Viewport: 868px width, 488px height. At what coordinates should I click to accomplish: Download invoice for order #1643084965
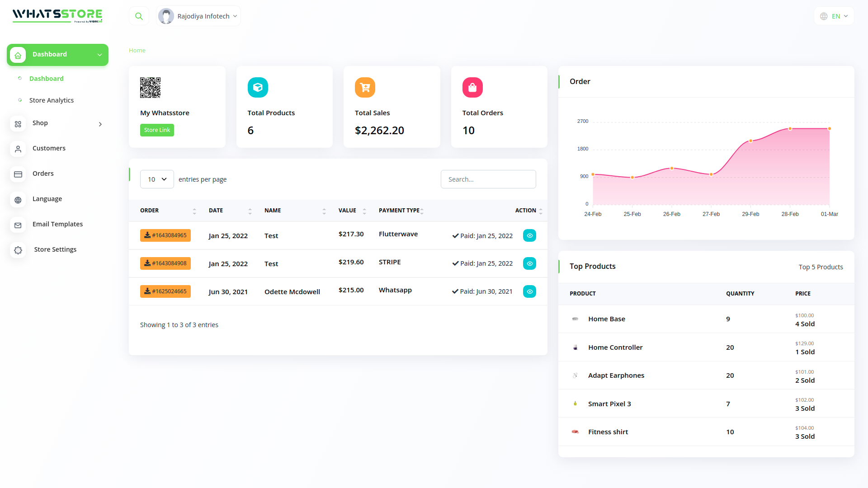tap(165, 235)
